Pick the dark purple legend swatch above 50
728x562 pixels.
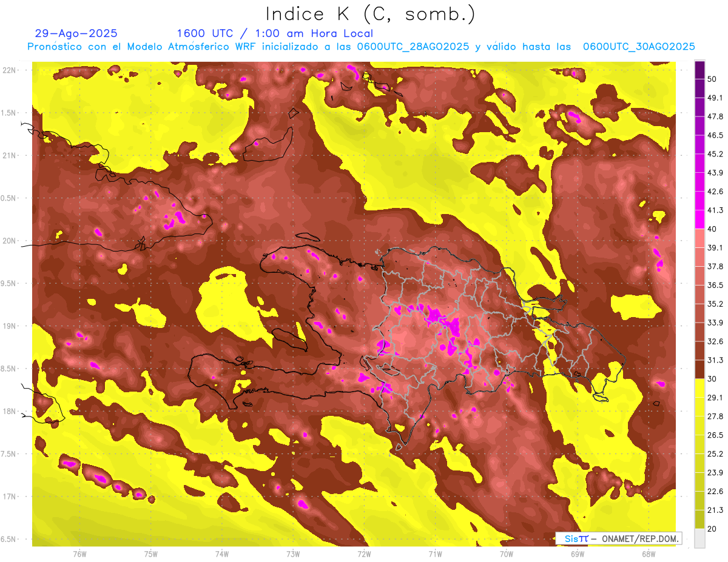pos(699,70)
